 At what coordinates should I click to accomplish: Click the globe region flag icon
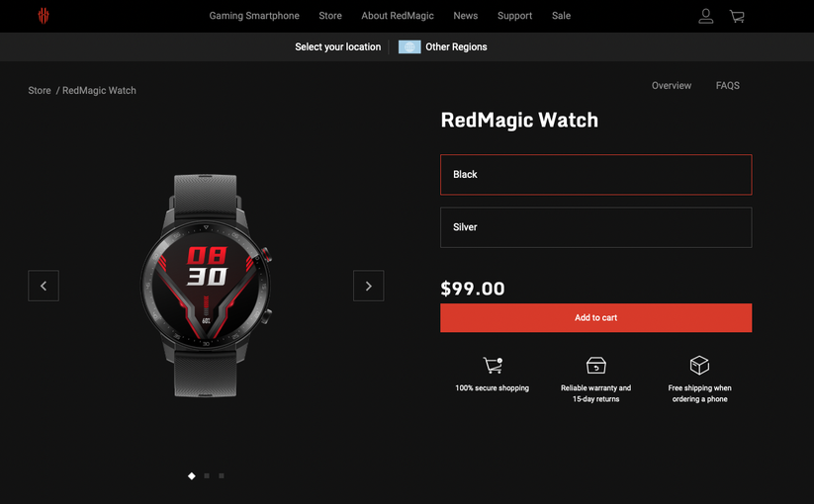click(x=409, y=47)
